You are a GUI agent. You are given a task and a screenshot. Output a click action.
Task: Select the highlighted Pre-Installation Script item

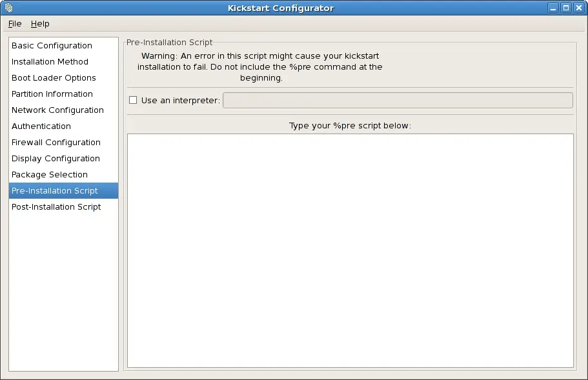tap(55, 191)
